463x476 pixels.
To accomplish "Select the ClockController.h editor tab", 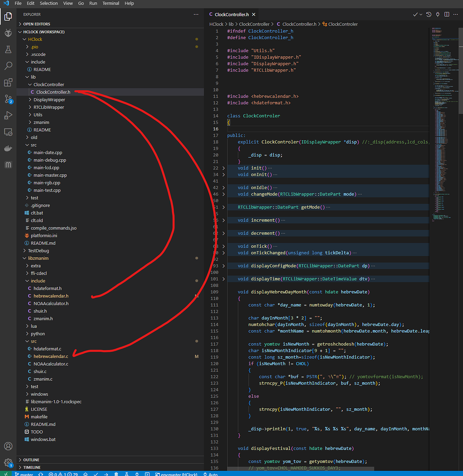I will [x=231, y=14].
